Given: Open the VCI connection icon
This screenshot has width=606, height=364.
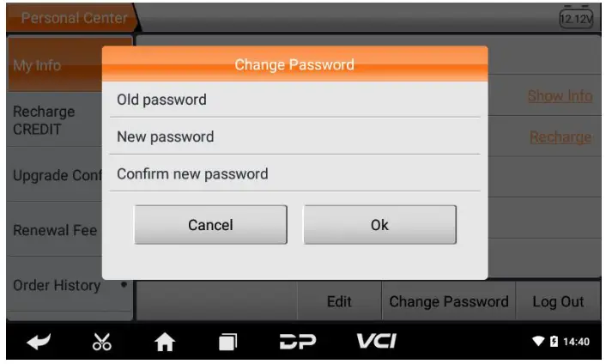Looking at the screenshot, I should click(376, 341).
